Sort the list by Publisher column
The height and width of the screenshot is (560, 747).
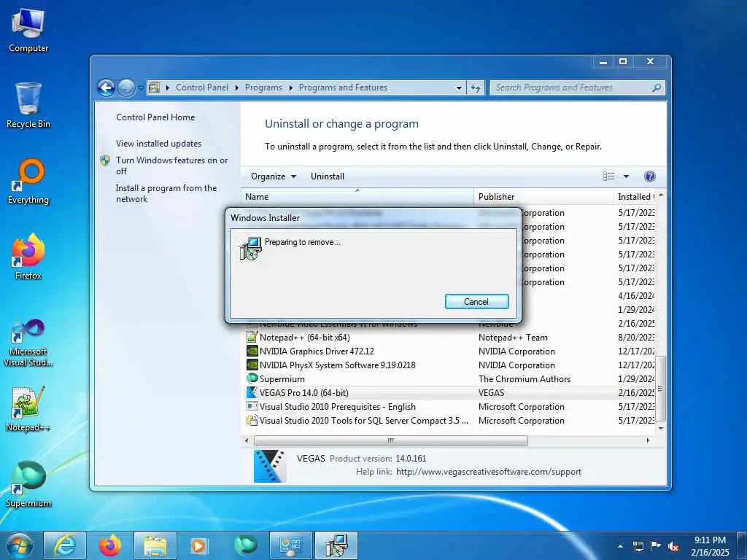pyautogui.click(x=543, y=197)
